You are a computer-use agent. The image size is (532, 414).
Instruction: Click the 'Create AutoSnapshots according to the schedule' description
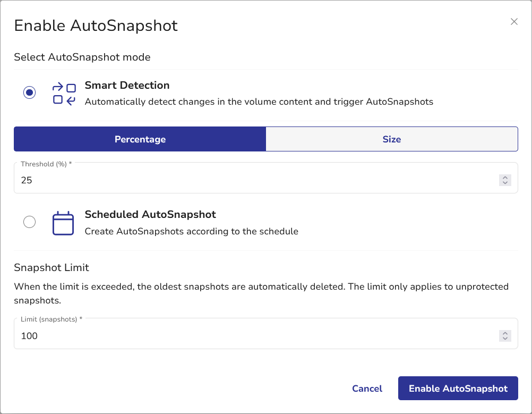pos(191,231)
